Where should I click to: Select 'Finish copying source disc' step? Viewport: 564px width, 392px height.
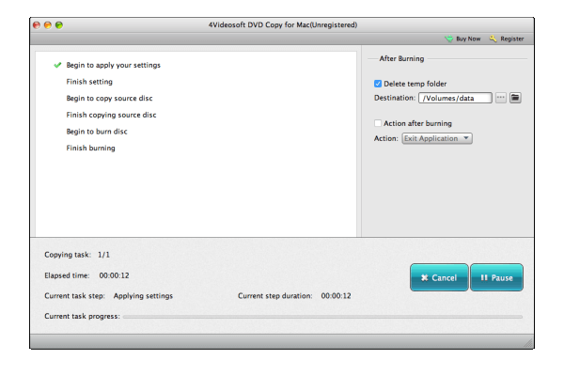coord(111,115)
